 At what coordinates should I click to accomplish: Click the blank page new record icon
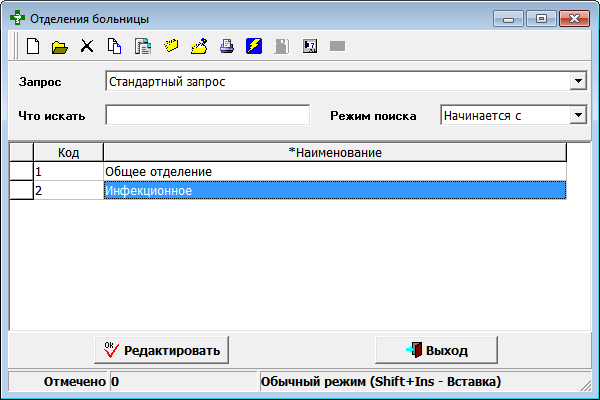click(33, 46)
